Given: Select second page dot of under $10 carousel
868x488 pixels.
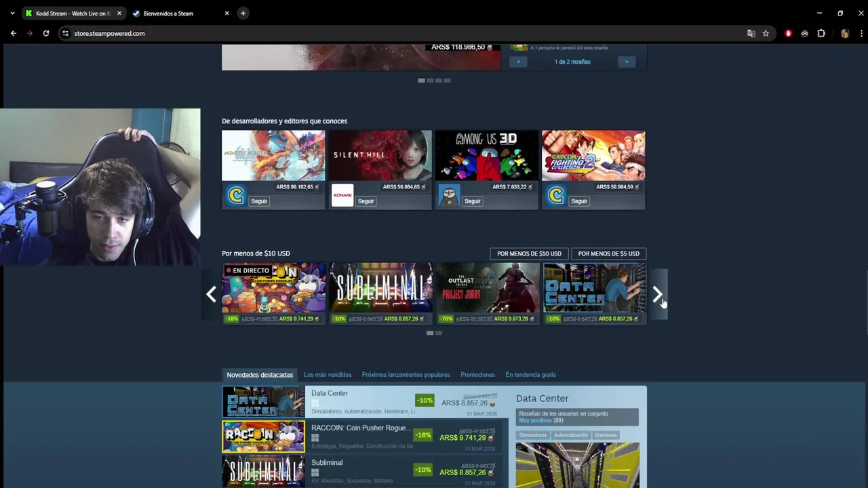Looking at the screenshot, I should click(x=439, y=333).
